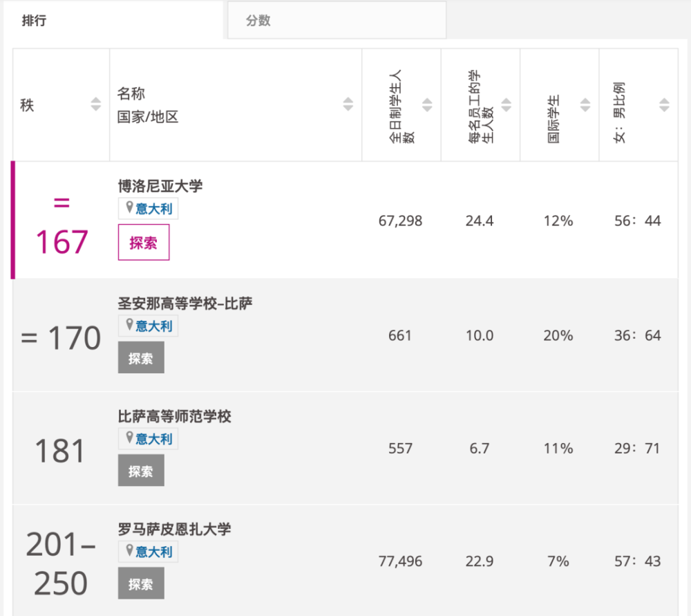Click the 秩 column header label
This screenshot has width=691, height=616.
pos(27,105)
